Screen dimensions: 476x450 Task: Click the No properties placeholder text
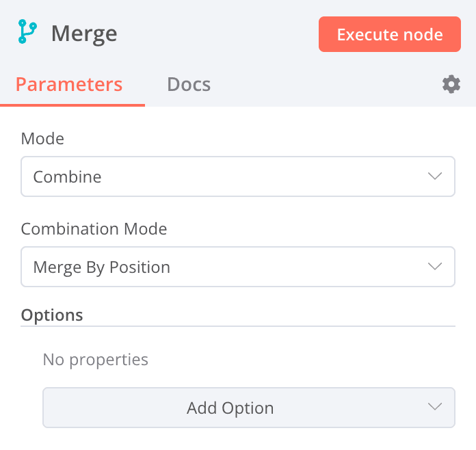click(x=96, y=360)
